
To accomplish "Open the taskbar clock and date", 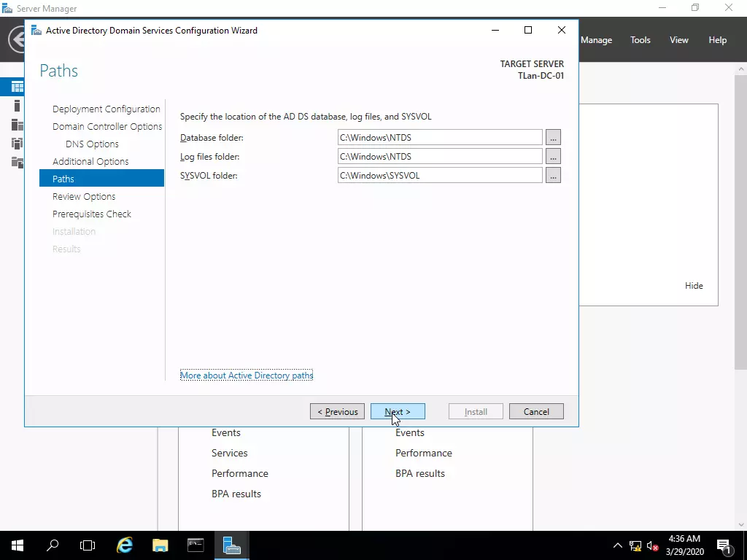I will point(684,545).
